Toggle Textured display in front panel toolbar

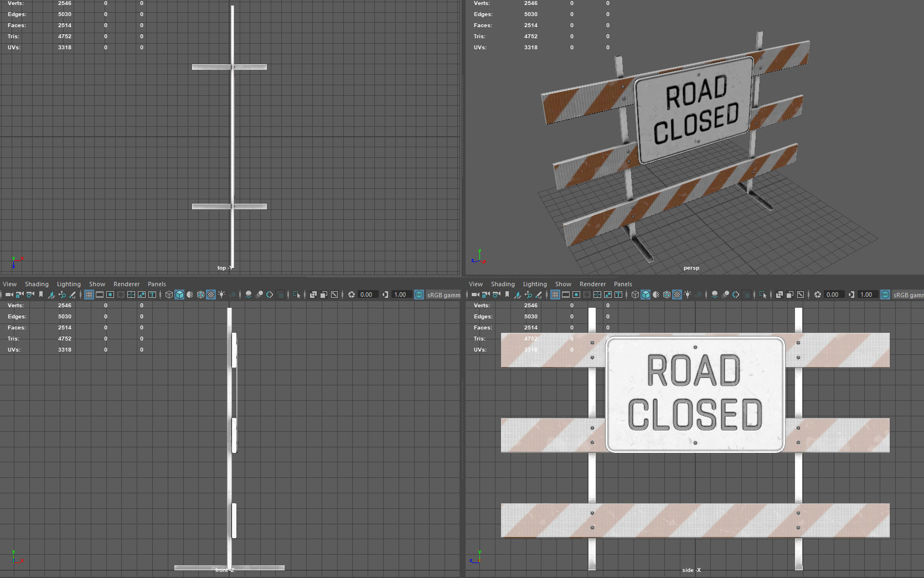tap(211, 295)
